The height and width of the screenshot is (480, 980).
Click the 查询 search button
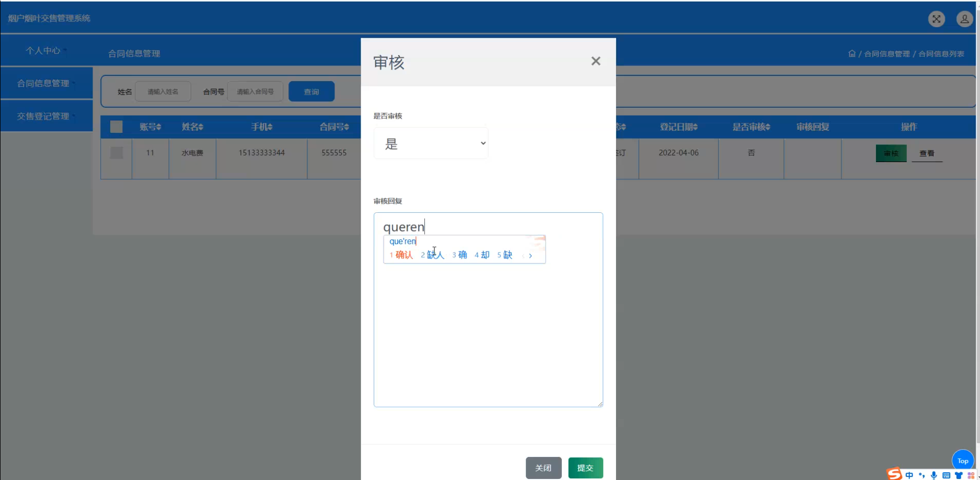pyautogui.click(x=312, y=92)
